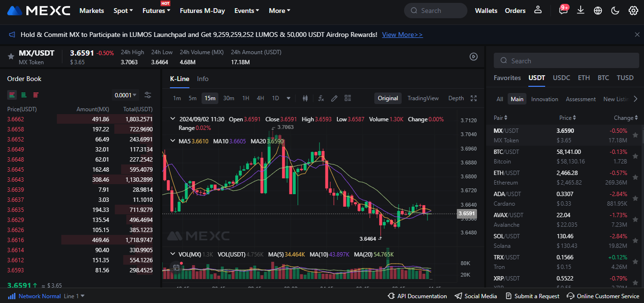
Task: Expand chart to fullscreen
Action: click(x=474, y=98)
